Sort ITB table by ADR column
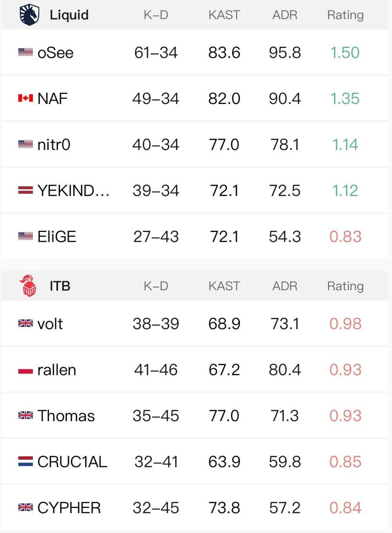Screen dimensions: 392x533 coord(285,286)
